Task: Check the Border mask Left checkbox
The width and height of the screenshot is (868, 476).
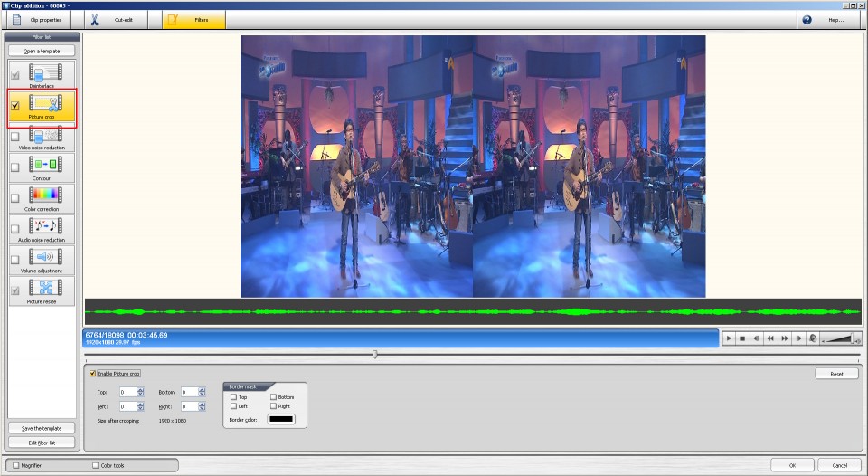Action: coord(233,406)
